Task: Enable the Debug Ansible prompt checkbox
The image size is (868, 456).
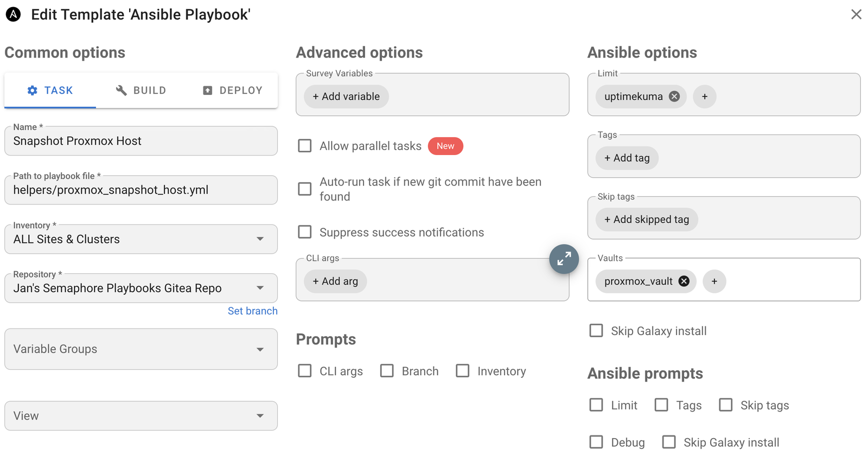Action: (x=596, y=442)
